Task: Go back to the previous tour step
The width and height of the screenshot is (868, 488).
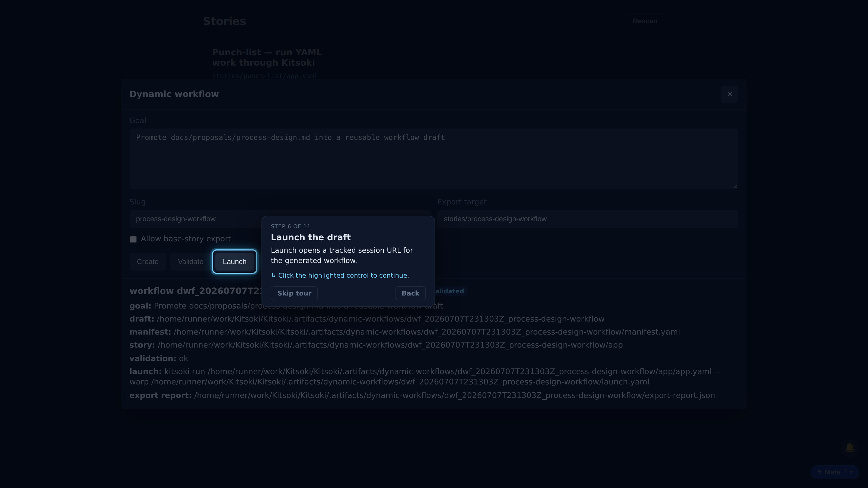Action: pos(410,293)
